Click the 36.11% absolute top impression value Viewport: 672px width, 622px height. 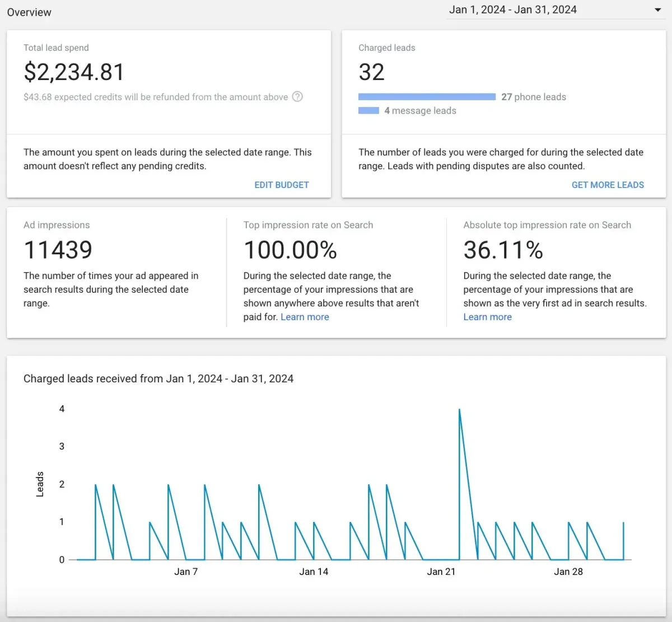tap(503, 250)
